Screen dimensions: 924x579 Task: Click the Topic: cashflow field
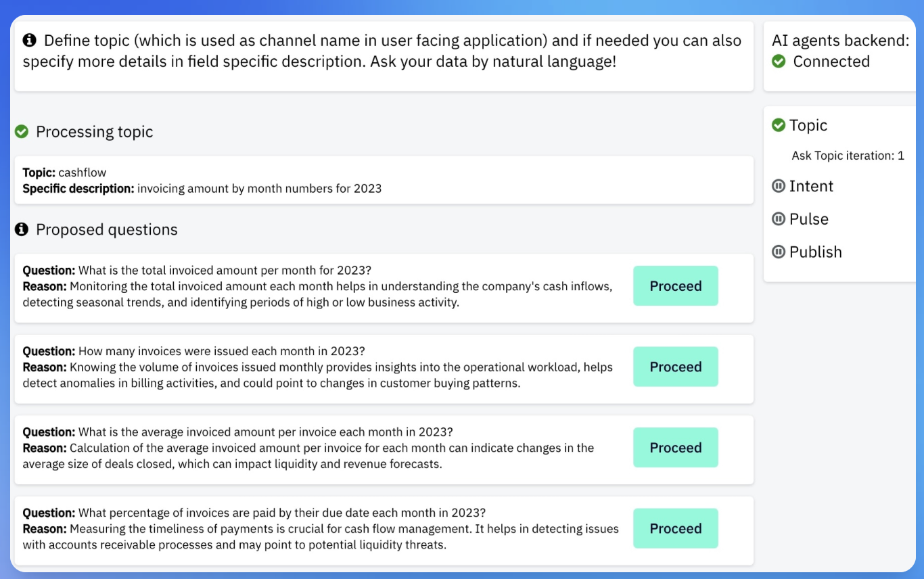coord(65,172)
